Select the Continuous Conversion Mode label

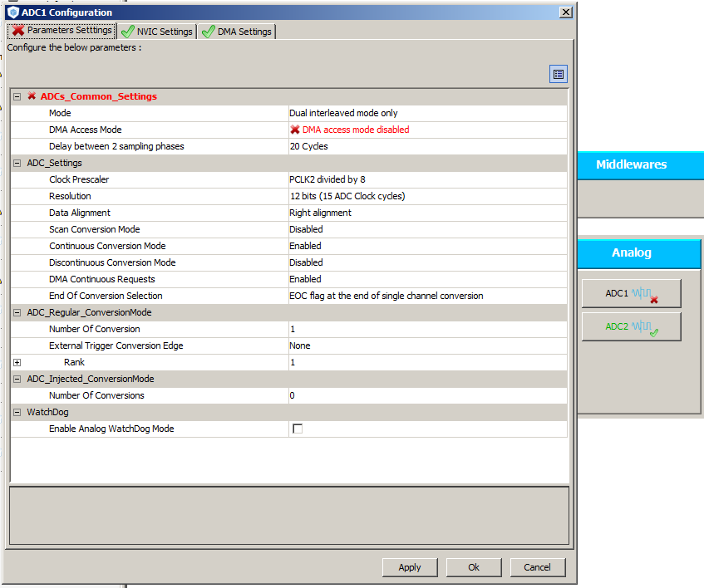(x=107, y=246)
